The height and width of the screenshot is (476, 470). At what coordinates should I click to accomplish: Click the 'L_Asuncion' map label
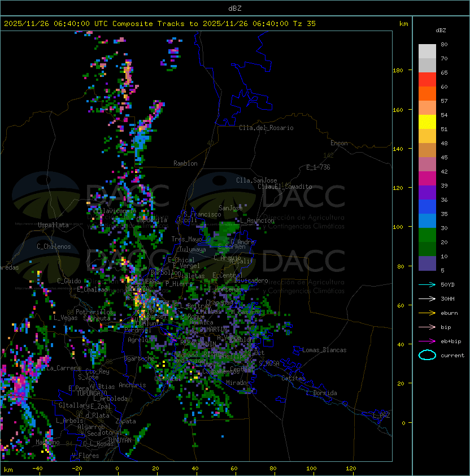[x=257, y=220]
